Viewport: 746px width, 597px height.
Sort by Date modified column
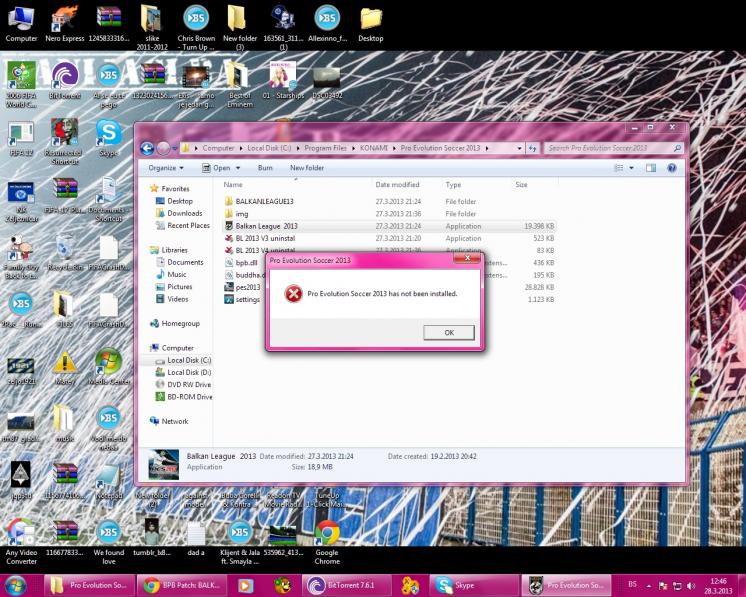click(397, 185)
